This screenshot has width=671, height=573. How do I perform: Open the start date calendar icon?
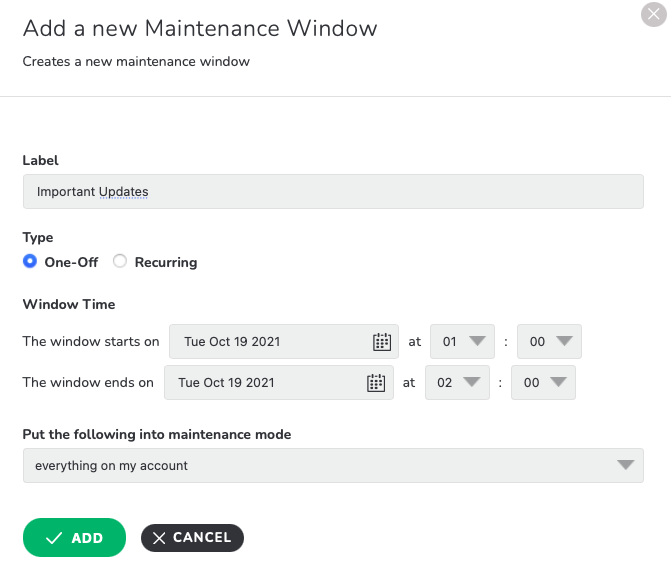[x=382, y=342]
